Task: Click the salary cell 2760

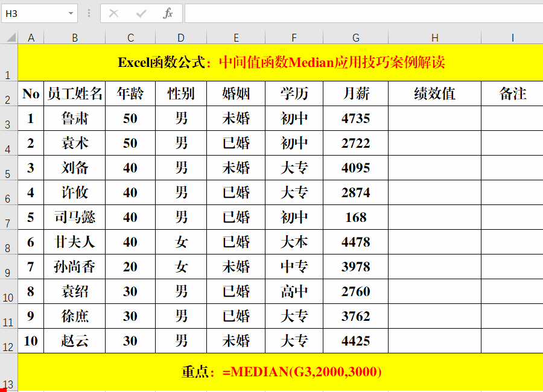Action: tap(355, 291)
